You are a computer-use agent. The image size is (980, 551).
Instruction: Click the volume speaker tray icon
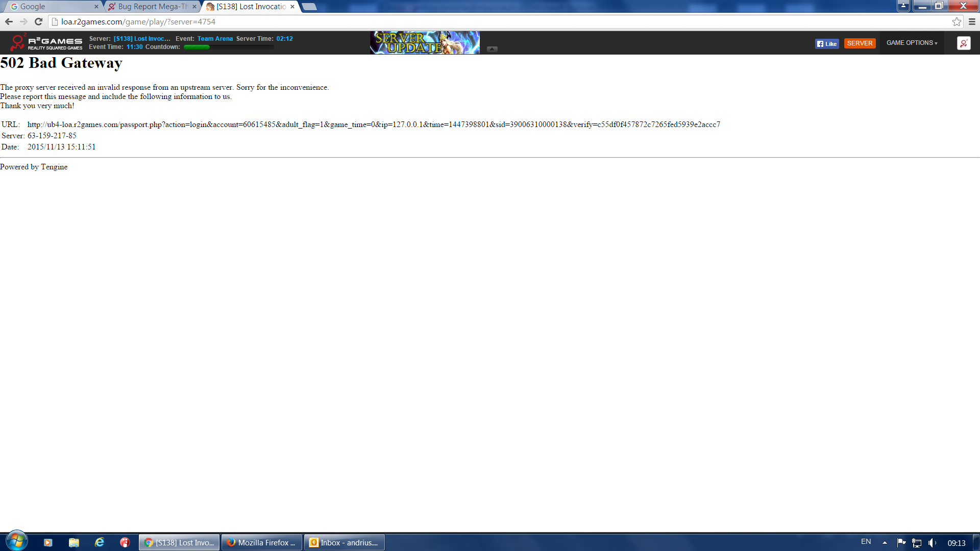click(x=932, y=543)
